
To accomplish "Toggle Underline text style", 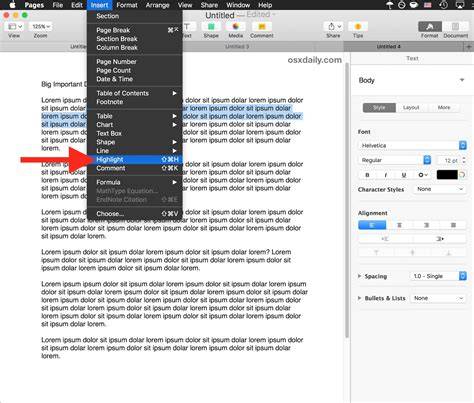I will (x=404, y=175).
